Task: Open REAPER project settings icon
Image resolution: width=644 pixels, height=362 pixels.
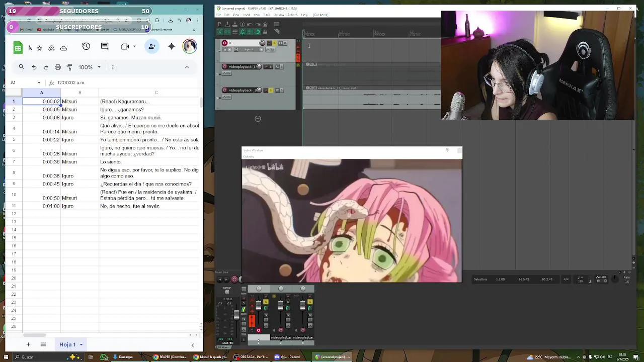Action: 242,24
